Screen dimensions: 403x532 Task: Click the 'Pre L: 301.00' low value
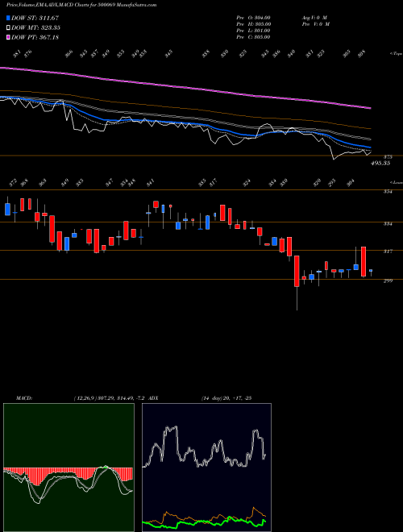pos(253,31)
